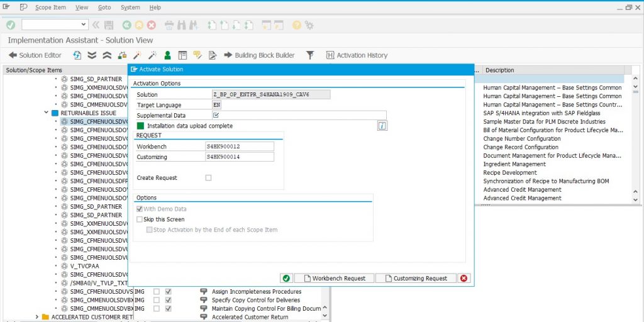Open Solution Editor
Viewport: 644px width, 322px height.
pos(35,55)
